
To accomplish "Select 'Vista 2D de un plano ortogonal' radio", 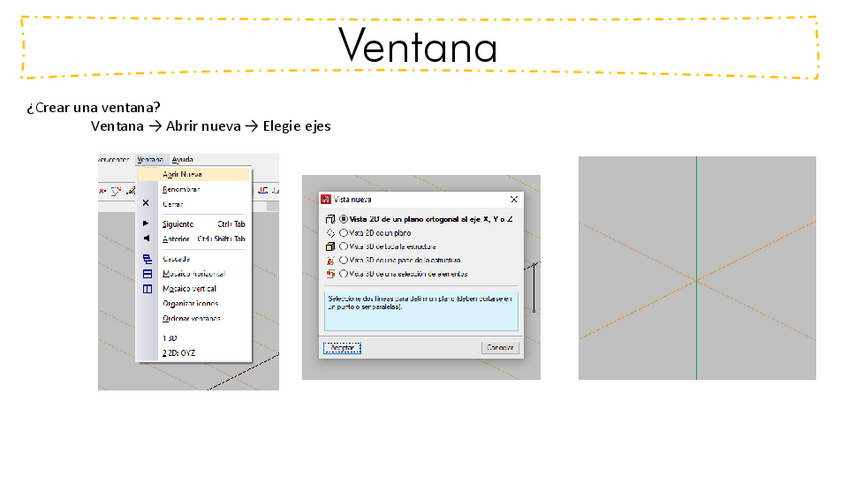I will coord(343,219).
